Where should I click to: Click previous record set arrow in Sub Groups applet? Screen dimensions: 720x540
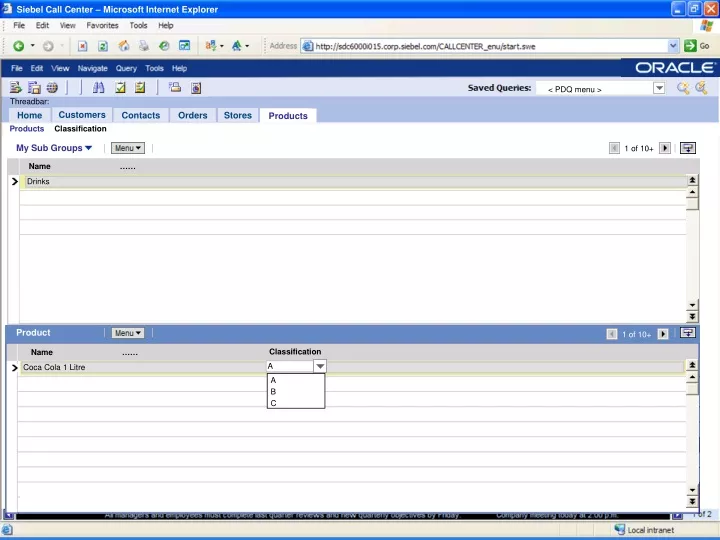click(614, 148)
